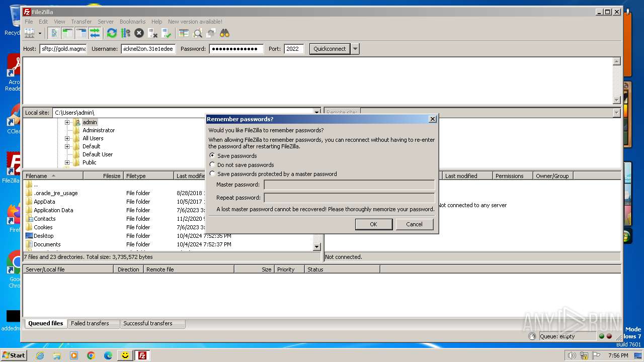Expand the admin folder tree node
Image resolution: width=644 pixels, height=362 pixels.
coord(67,122)
